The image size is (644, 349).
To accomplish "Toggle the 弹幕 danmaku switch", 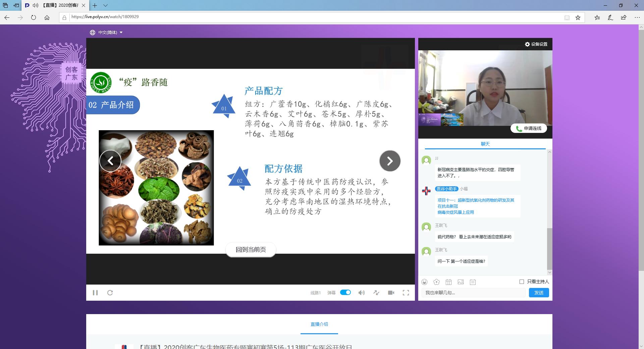I will click(x=345, y=292).
